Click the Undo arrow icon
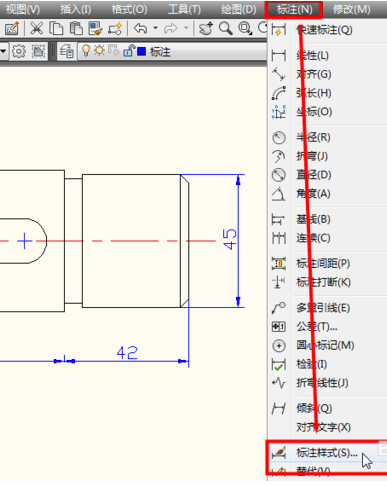 (x=141, y=29)
